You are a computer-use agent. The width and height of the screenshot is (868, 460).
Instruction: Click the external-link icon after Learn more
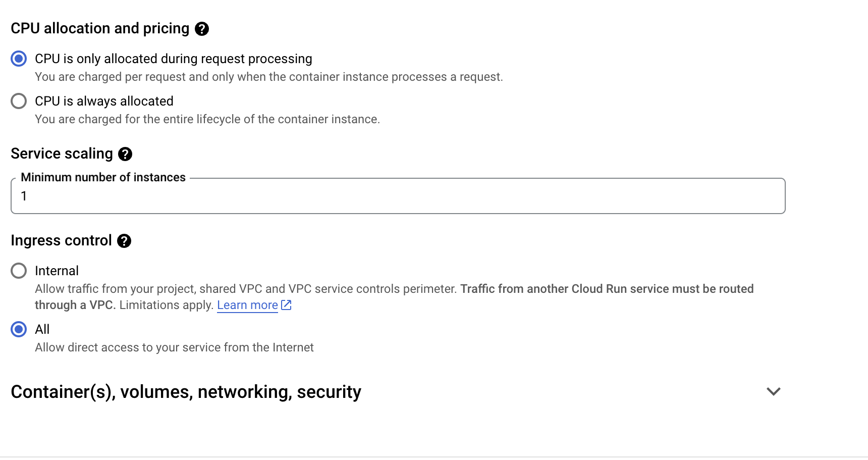[x=286, y=305]
